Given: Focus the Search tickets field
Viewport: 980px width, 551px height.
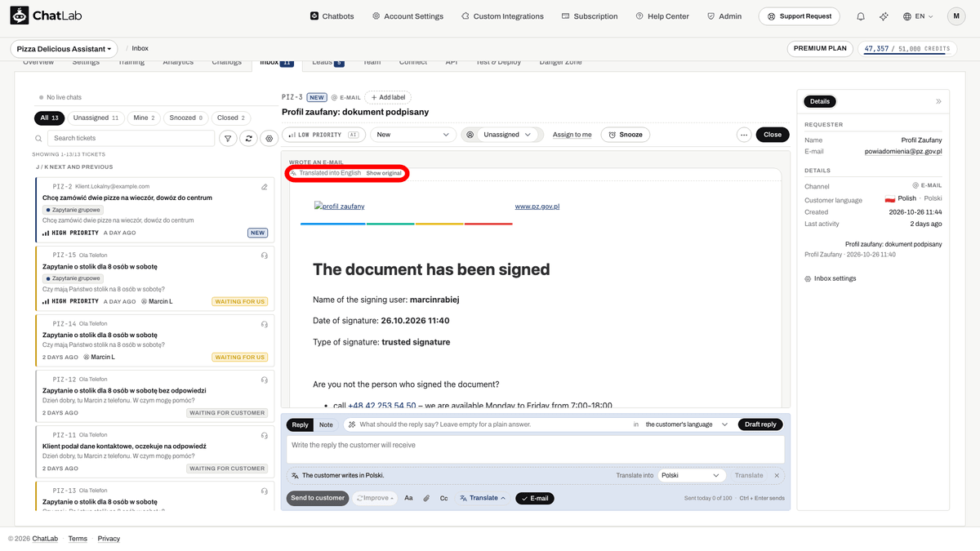Looking at the screenshot, I should 131,139.
